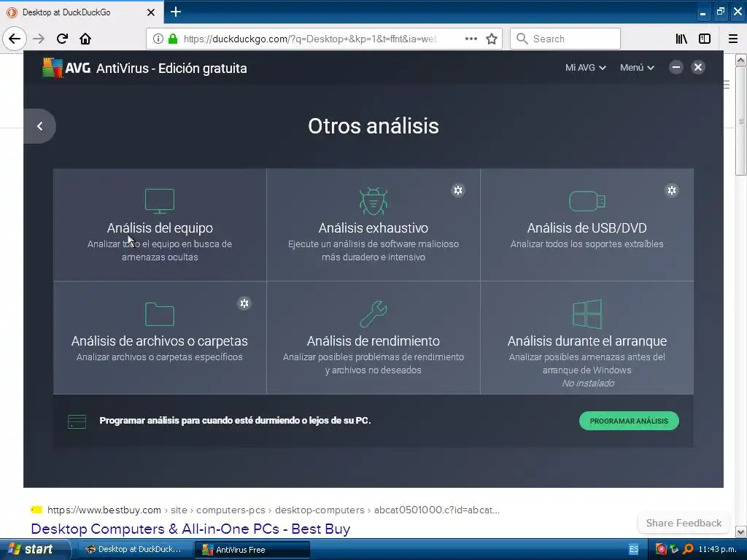Open settings gear for Análisis de USB/DVD
747x560 pixels.
pos(672,190)
